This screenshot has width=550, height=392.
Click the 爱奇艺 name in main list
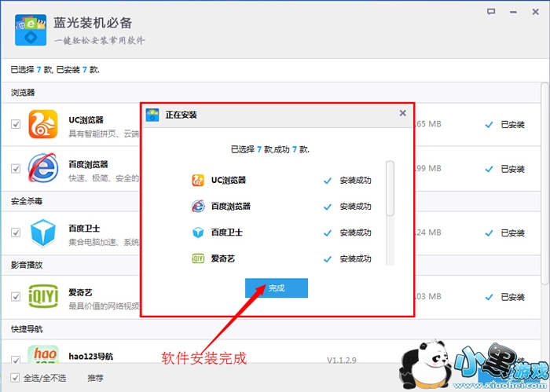pos(80,292)
